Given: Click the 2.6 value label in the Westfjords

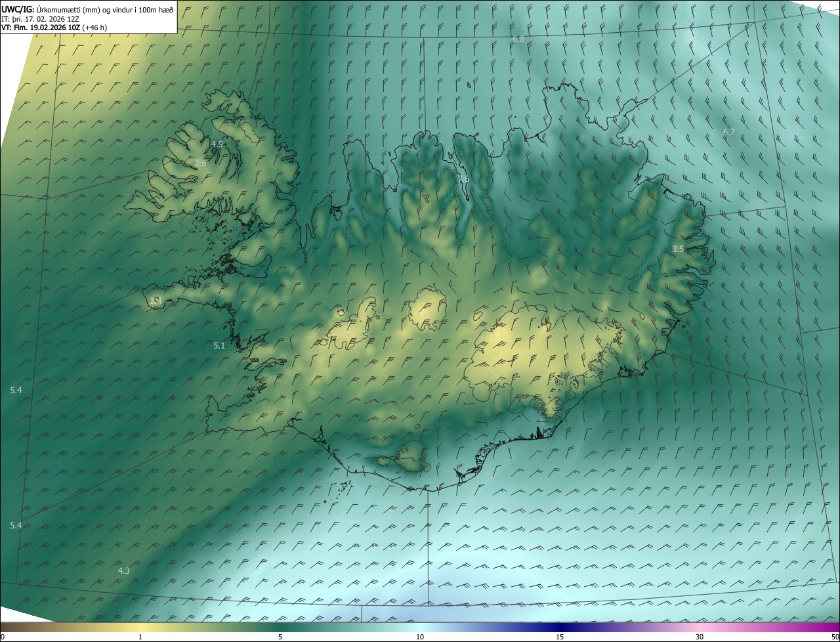Looking at the screenshot, I should 200,163.
